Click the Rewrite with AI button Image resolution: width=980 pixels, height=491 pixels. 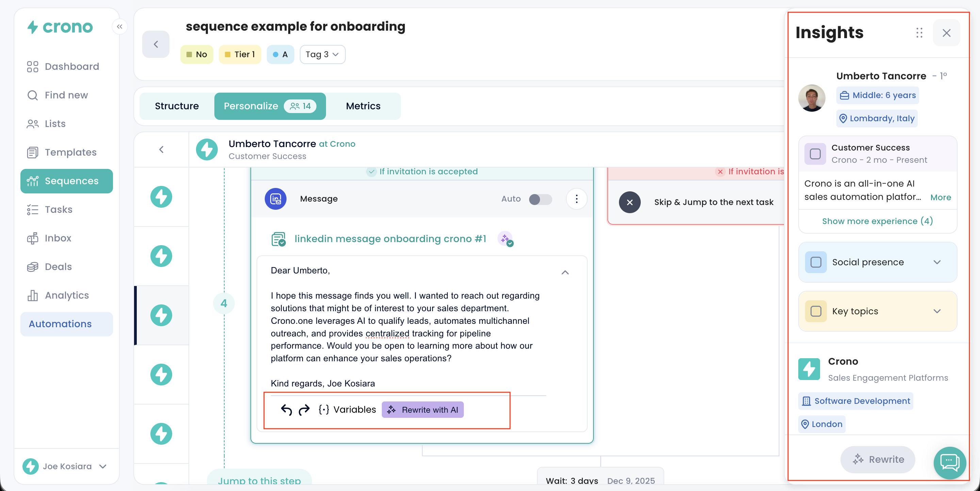[x=423, y=410]
